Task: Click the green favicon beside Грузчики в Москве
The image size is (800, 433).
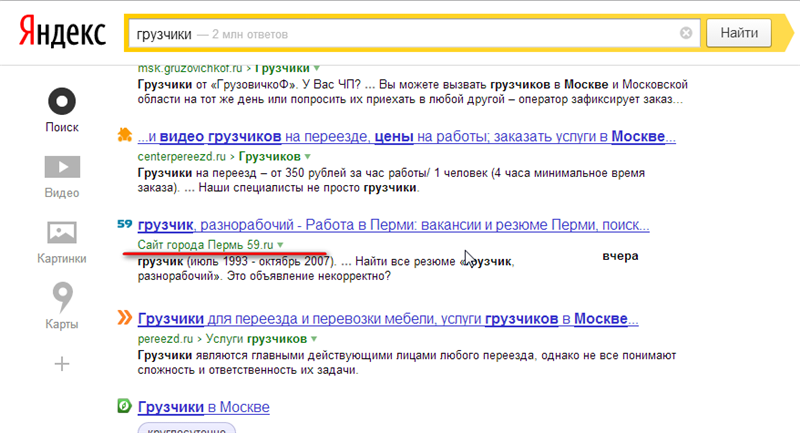Action: point(125,407)
